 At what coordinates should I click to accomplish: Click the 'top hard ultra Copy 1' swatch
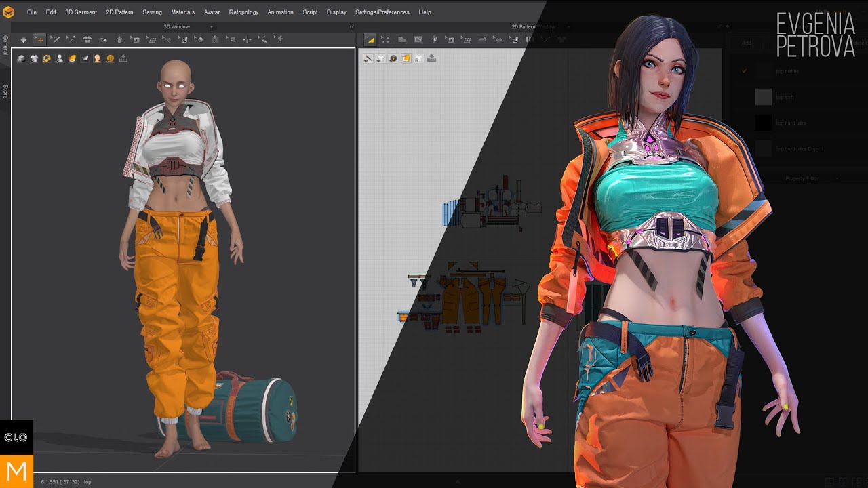[764, 148]
